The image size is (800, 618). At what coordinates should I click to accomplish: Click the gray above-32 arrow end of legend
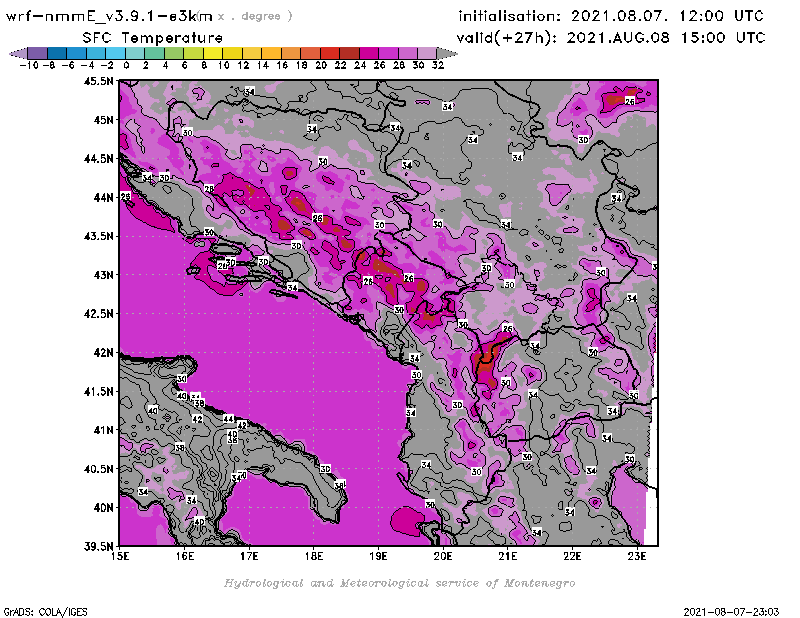[x=447, y=53]
